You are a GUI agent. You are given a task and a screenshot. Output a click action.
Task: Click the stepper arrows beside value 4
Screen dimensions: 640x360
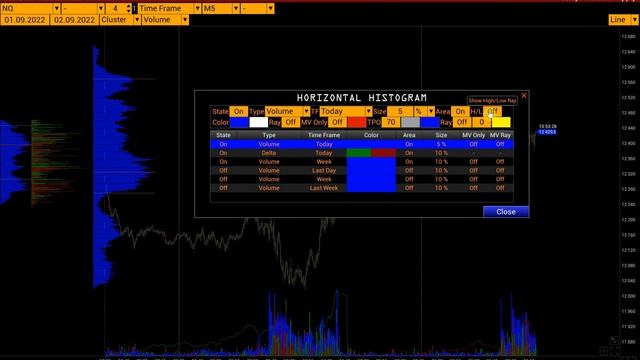[129, 8]
